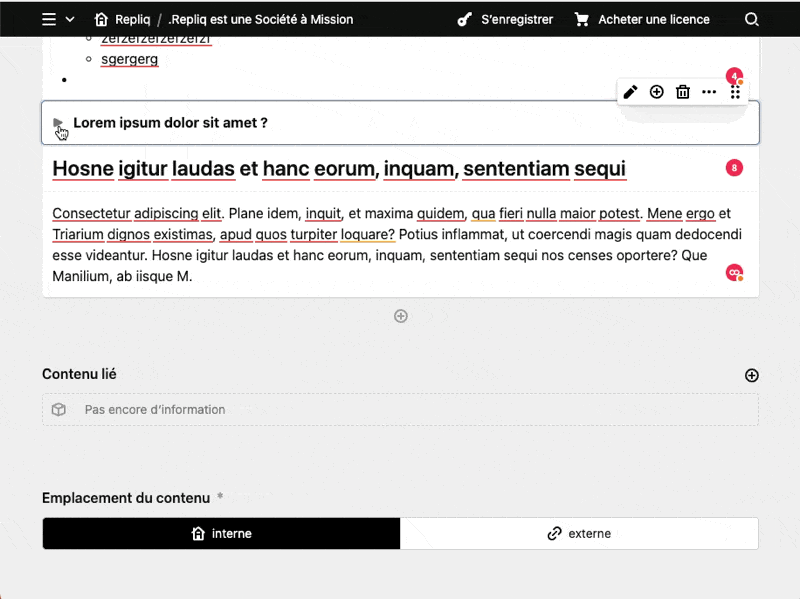
Task: Open the search magnifier
Action: [x=752, y=19]
